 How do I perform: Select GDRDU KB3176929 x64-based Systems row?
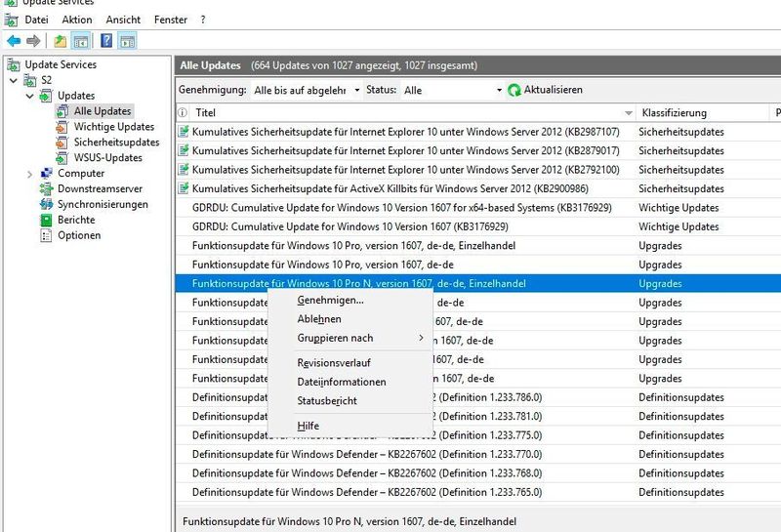(478, 207)
